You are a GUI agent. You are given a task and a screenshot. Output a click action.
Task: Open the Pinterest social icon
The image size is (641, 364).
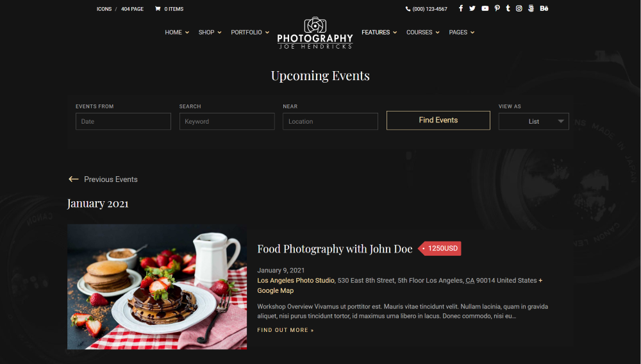click(497, 8)
